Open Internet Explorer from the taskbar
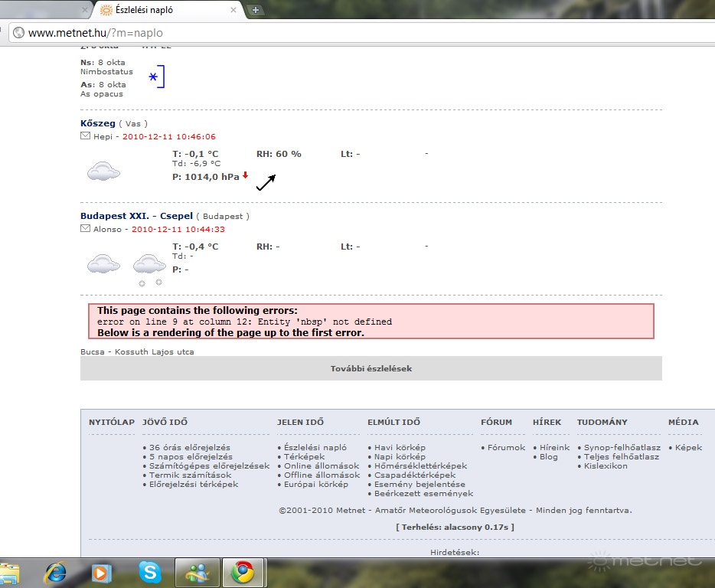 click(x=55, y=572)
